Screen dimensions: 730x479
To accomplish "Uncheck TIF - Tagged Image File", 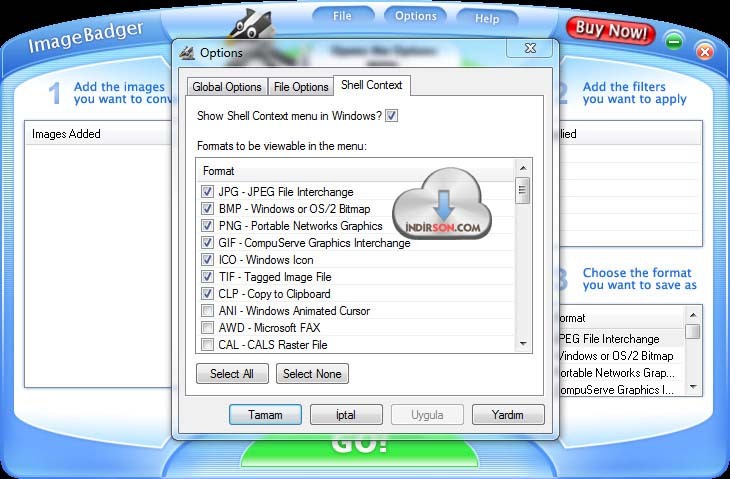I will point(207,277).
